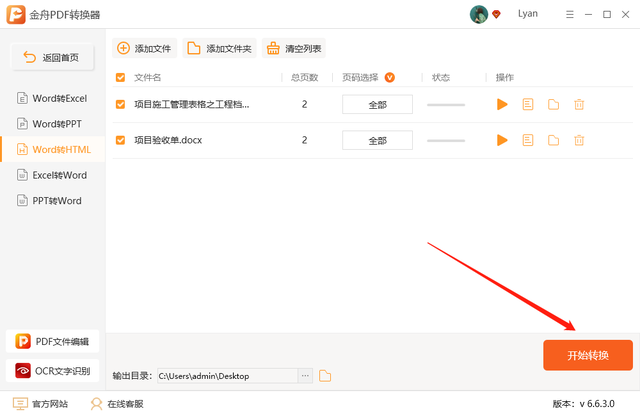Uncheck the 项目施工管理表格 file checkbox

[x=120, y=105]
